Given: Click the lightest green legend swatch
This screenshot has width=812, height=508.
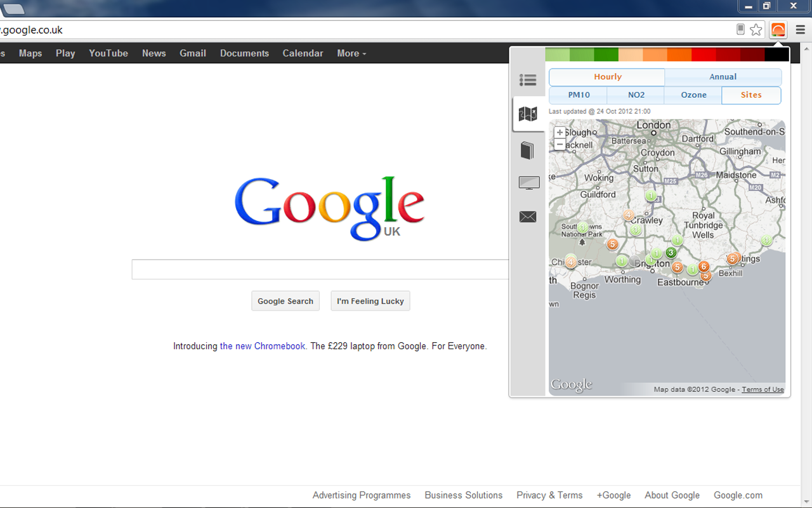Looking at the screenshot, I should [x=558, y=55].
